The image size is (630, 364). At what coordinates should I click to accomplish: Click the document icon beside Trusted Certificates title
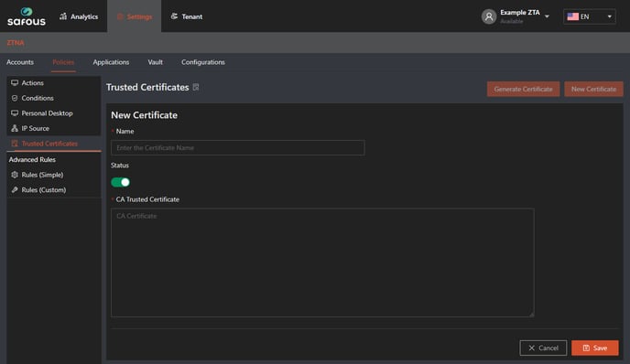point(196,87)
